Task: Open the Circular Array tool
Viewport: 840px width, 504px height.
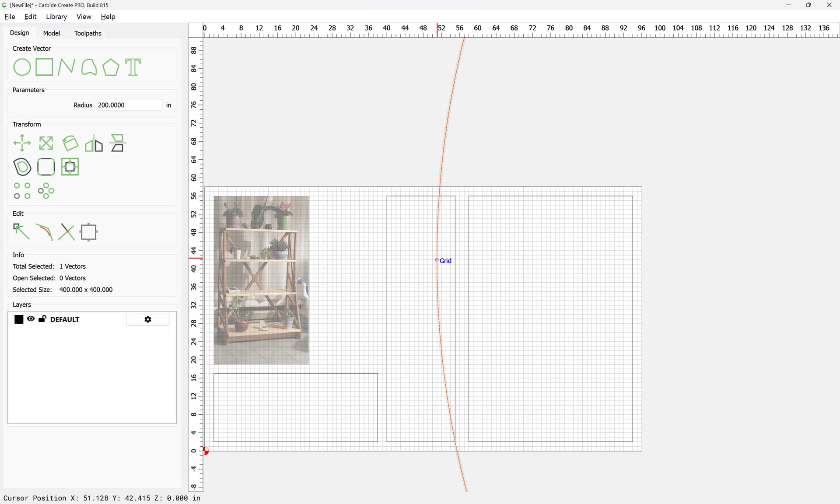Action: [46, 191]
